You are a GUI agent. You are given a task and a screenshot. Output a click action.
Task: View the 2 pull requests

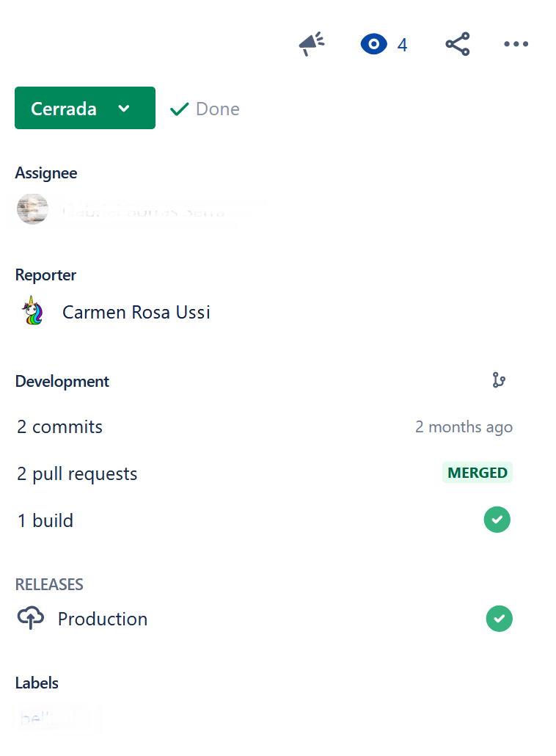tap(77, 473)
